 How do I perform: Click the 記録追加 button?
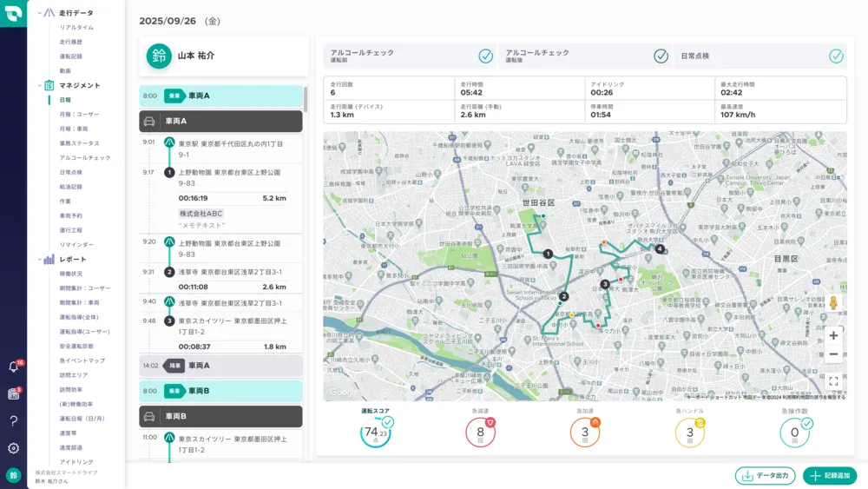tap(829, 476)
